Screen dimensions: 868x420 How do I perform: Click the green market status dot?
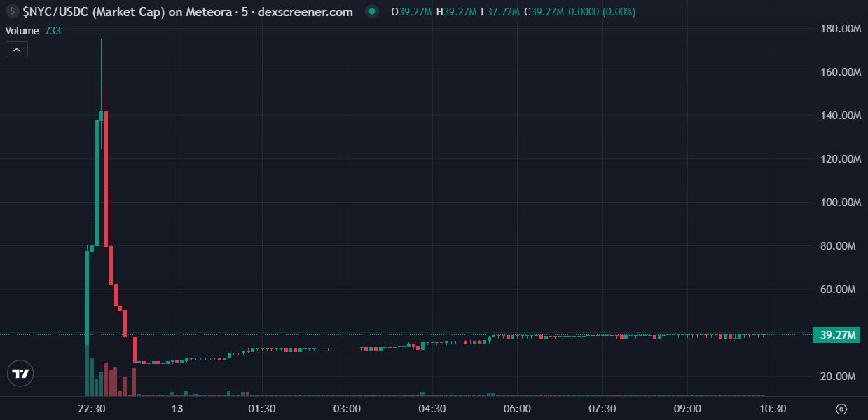coord(373,12)
